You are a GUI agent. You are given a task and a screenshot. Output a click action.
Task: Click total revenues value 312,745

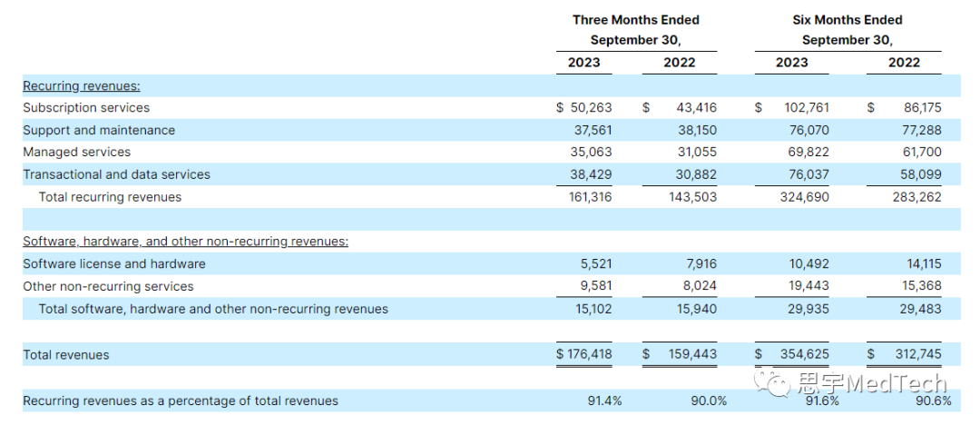[x=918, y=354]
